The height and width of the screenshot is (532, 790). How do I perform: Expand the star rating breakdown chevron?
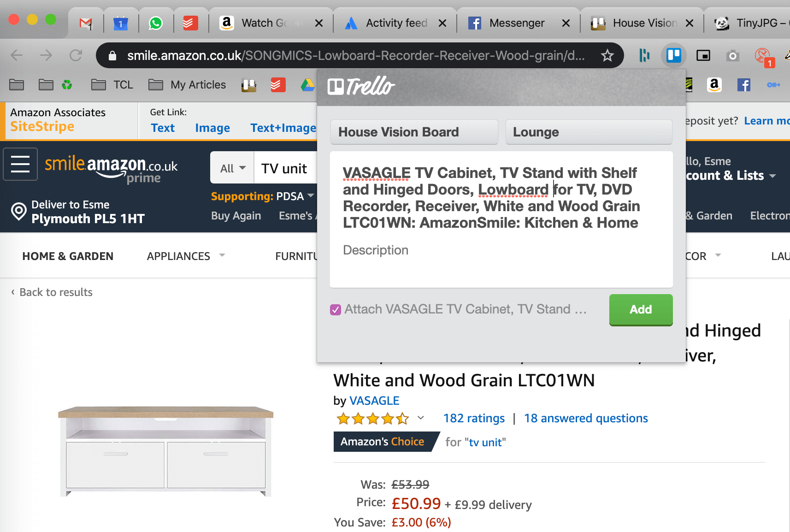click(x=420, y=418)
